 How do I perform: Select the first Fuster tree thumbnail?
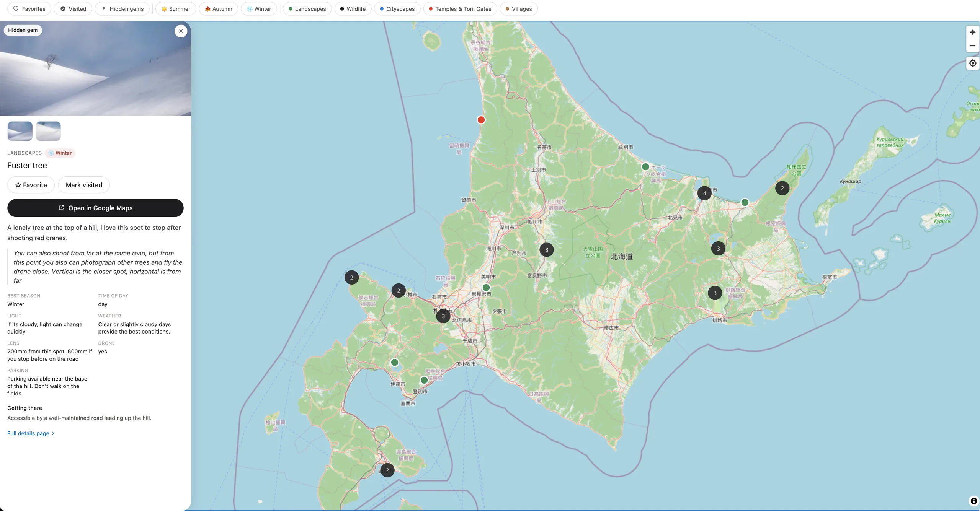[20, 131]
